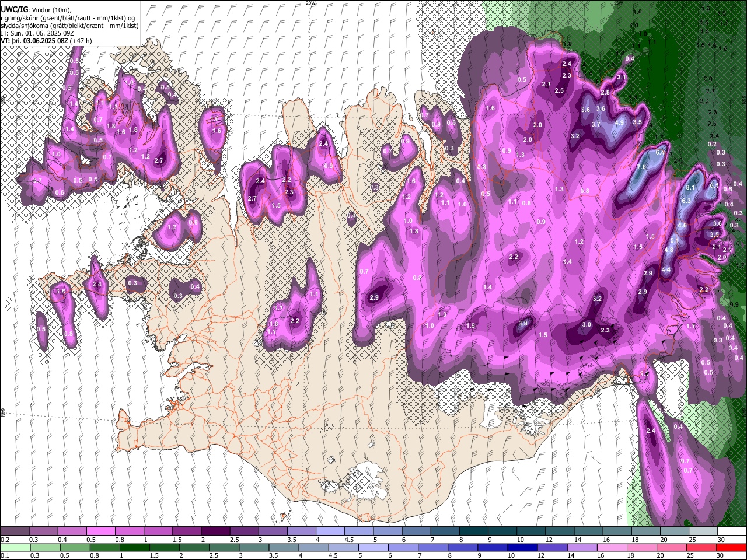Click the 6.4 precipitation value

(660, 152)
